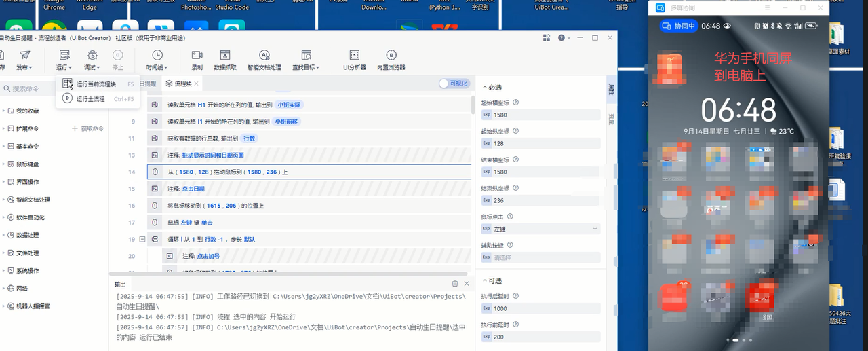Toggle the 可视化 visual mode switch

(454, 83)
